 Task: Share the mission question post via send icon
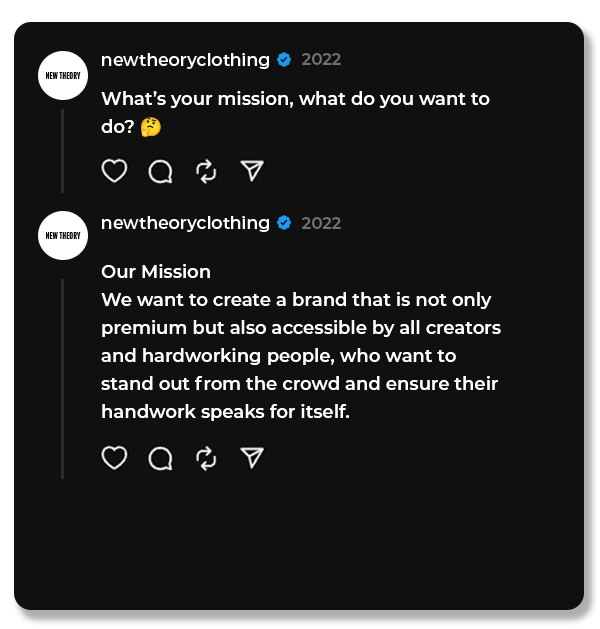pos(252,171)
